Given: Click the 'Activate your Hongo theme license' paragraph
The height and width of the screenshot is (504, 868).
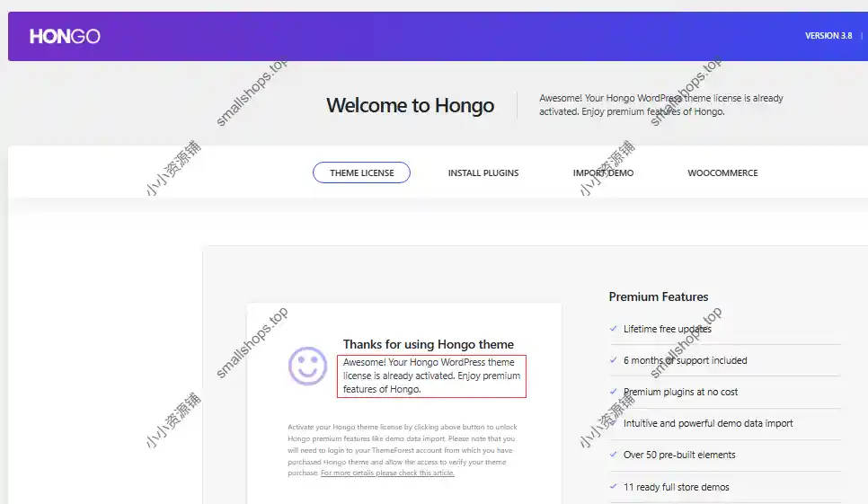Looking at the screenshot, I should pyautogui.click(x=402, y=450).
